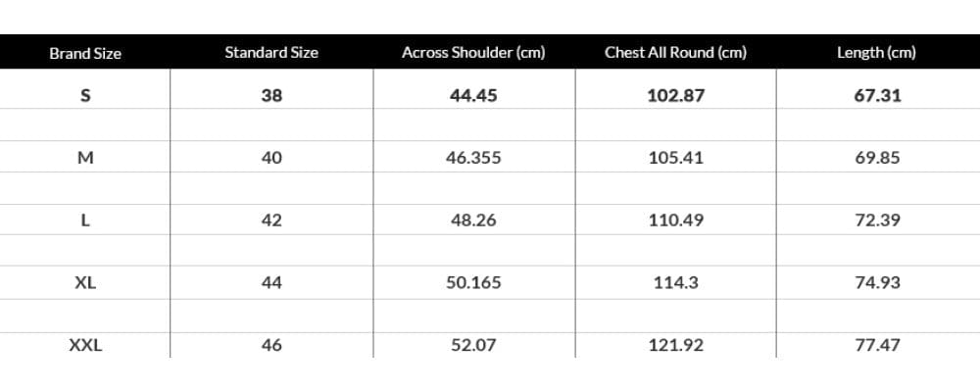Select the XXL brand size cell

point(85,345)
